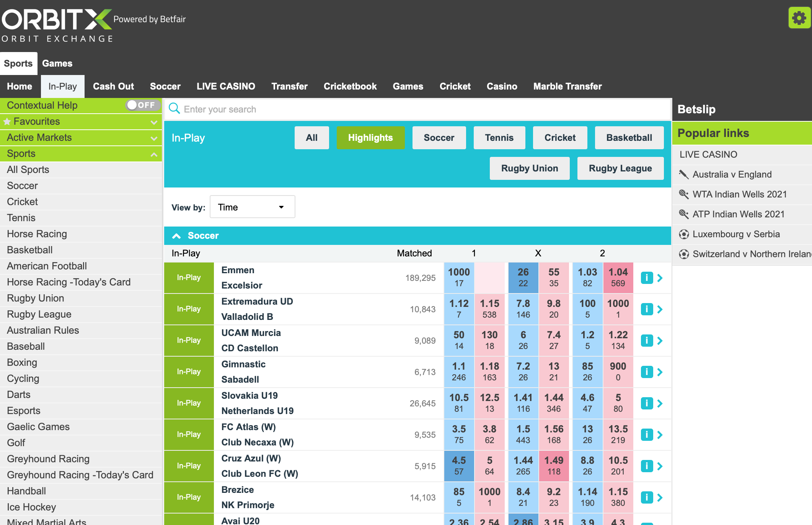Lay Excelsior at odds 1.04
The height and width of the screenshot is (525, 812).
click(x=618, y=278)
